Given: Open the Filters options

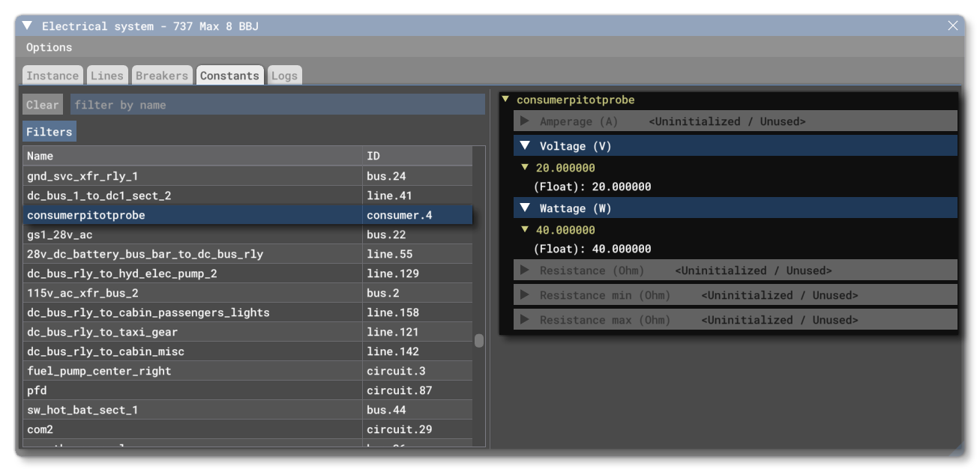Looking at the screenshot, I should coord(49,131).
